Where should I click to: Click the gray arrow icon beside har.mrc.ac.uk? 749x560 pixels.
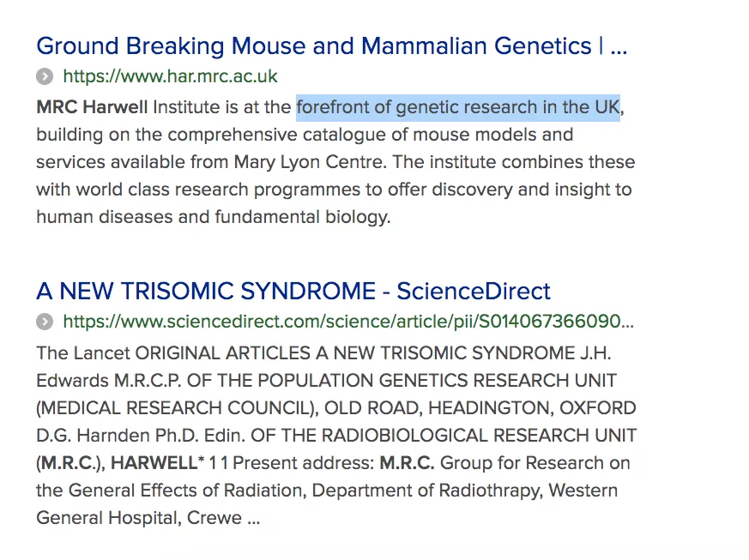[x=45, y=76]
